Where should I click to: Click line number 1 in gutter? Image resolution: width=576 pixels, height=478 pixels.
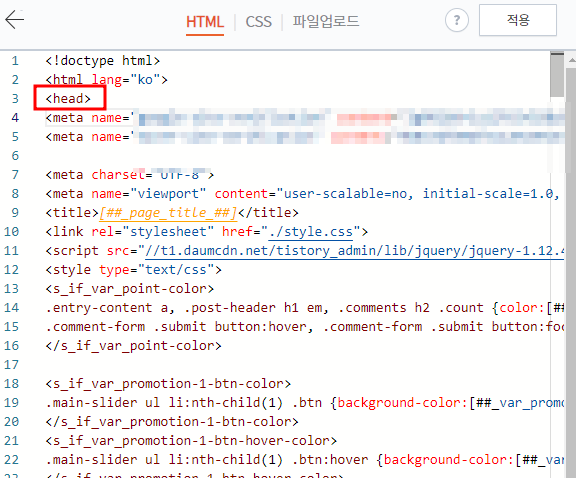(x=15, y=61)
